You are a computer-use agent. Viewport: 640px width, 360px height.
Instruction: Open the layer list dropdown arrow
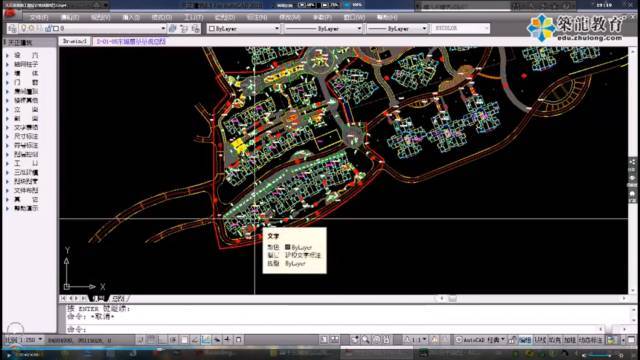[x=163, y=28]
